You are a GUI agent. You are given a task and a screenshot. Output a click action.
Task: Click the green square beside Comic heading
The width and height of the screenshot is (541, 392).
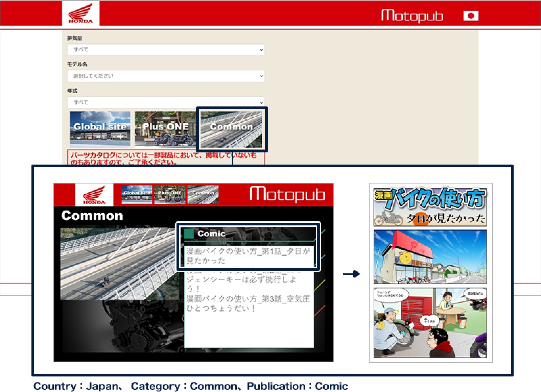[x=189, y=234]
